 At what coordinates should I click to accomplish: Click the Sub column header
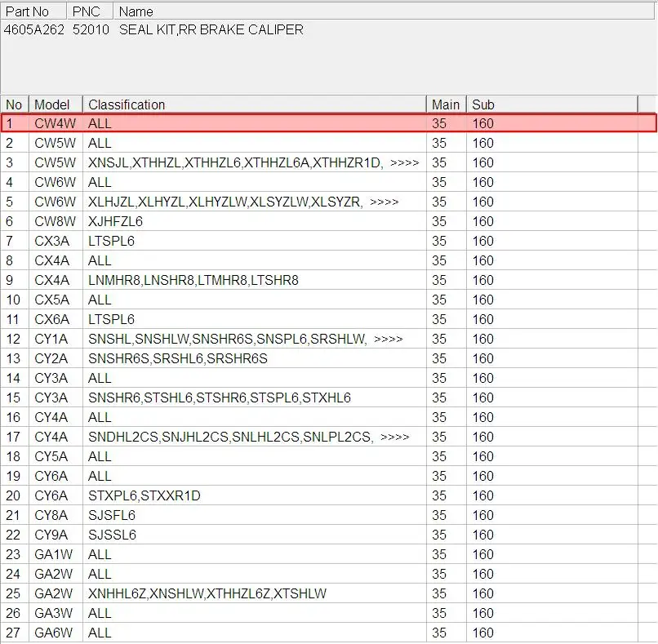click(552, 104)
